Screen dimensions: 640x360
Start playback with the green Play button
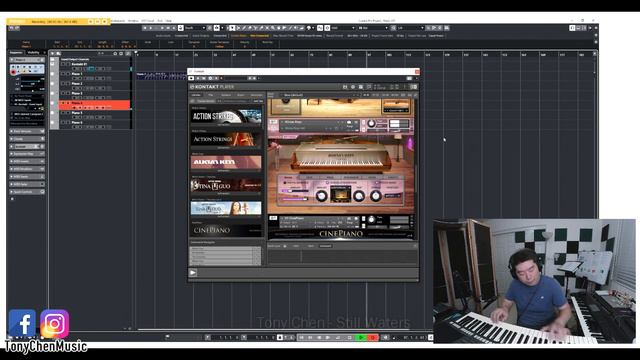click(x=361, y=338)
